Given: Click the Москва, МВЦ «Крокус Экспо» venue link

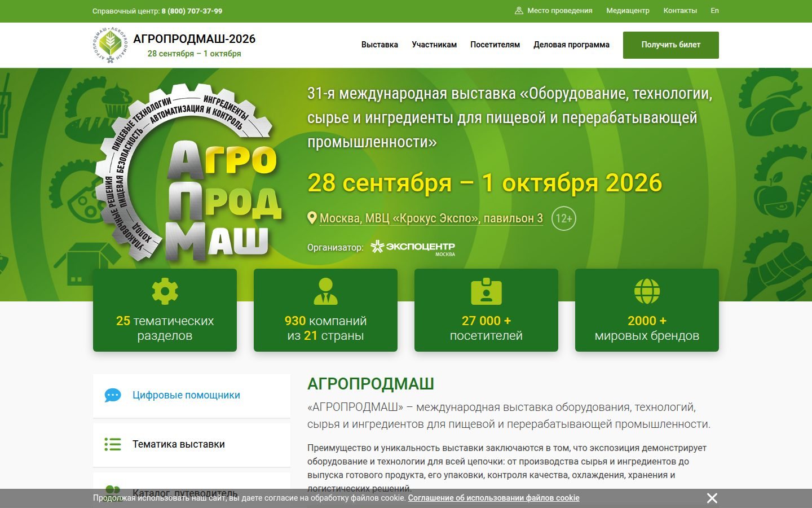Looking at the screenshot, I should [x=431, y=218].
